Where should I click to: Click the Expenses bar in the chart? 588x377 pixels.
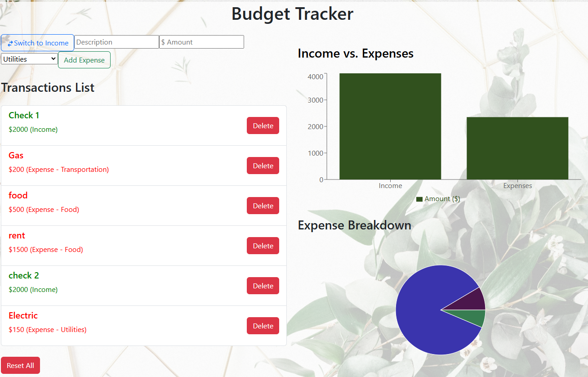(517, 148)
